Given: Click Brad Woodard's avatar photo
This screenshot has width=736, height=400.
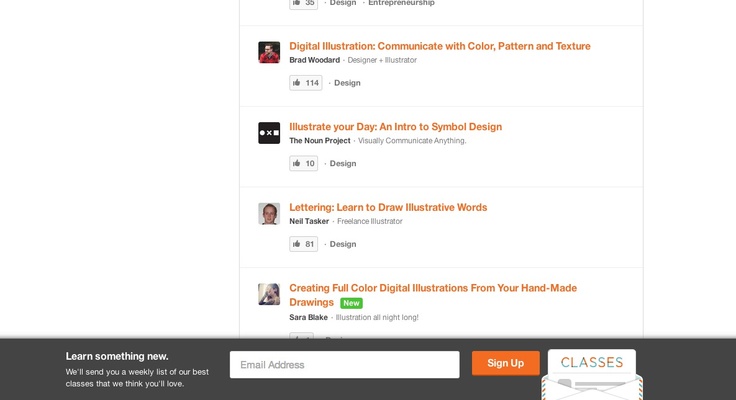Looking at the screenshot, I should point(269,52).
